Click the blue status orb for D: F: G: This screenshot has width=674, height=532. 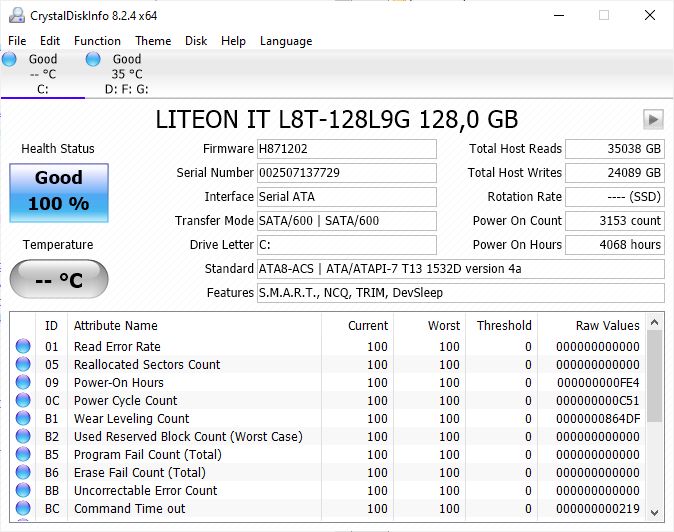pos(93,59)
